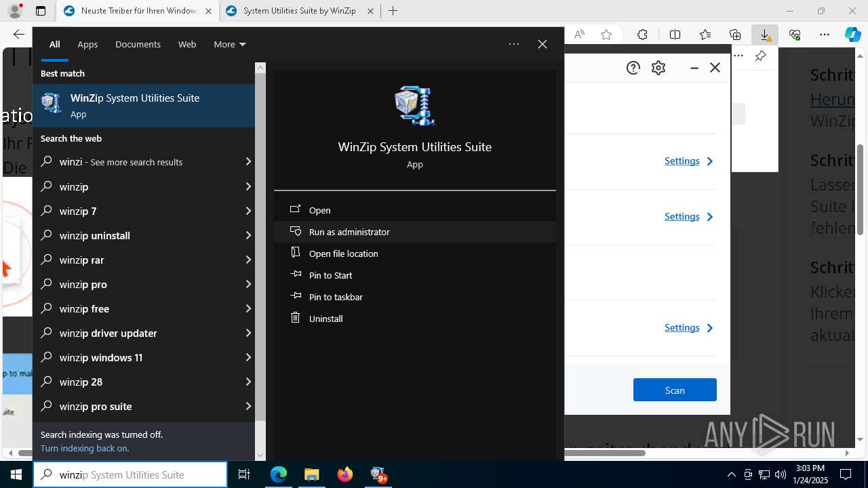Open the Extensions puzzle icon
The width and height of the screenshot is (868, 488).
[x=642, y=35]
